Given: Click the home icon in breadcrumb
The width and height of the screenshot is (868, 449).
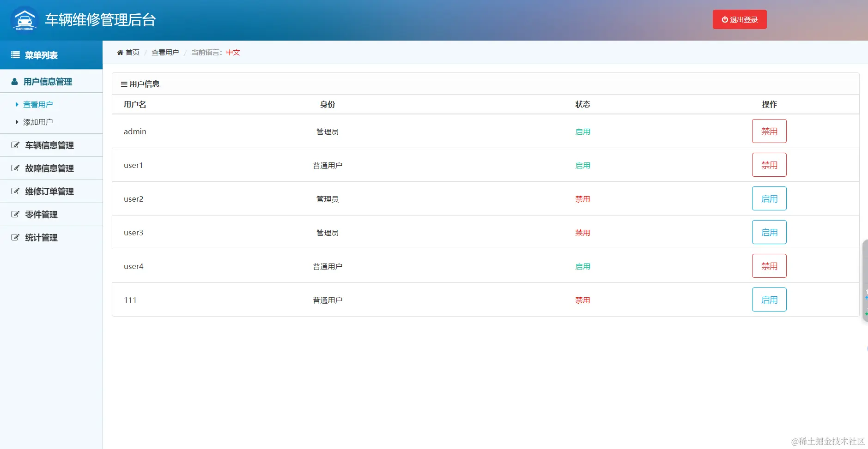Looking at the screenshot, I should point(120,53).
